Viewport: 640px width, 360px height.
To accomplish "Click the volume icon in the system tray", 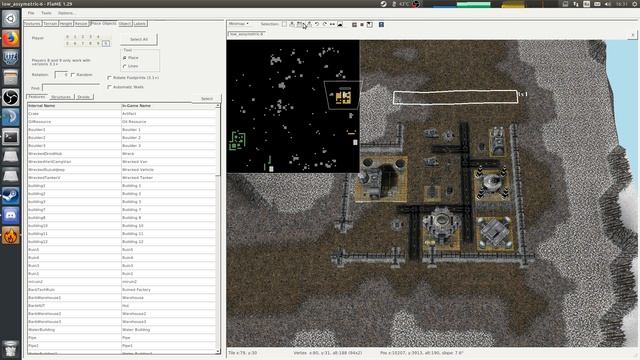I will [607, 4].
